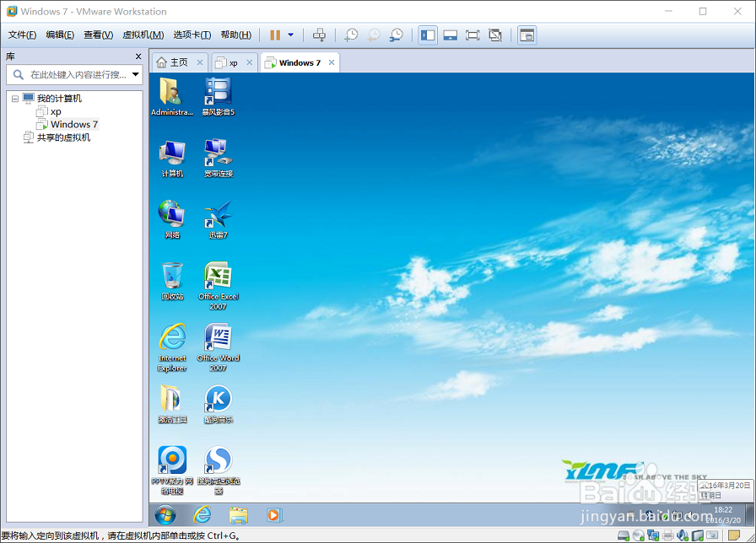The image size is (756, 543).
Task: Select the 酷狗音乐 desktop shortcut
Action: [218, 404]
